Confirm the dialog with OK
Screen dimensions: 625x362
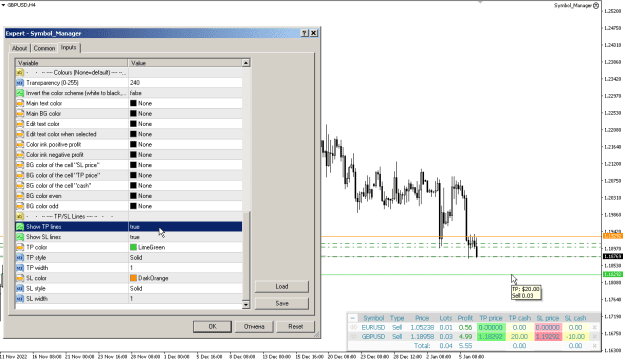click(212, 327)
